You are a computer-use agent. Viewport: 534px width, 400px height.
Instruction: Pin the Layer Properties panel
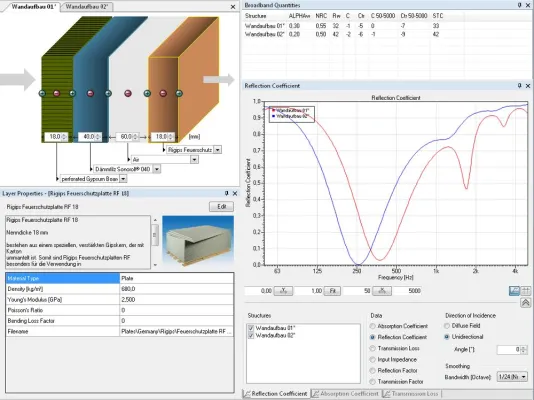[x=226, y=193]
